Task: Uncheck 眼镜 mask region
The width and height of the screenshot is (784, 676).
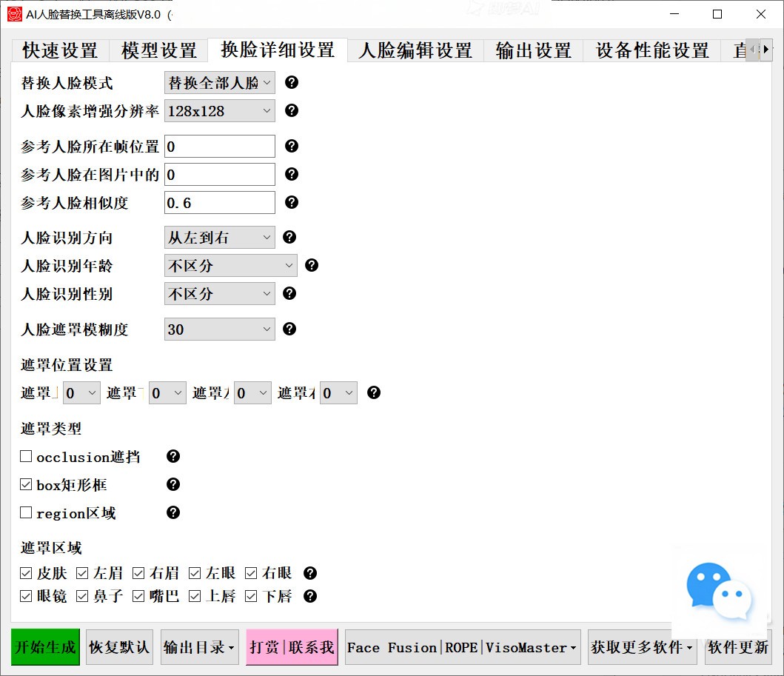Action: tap(26, 596)
